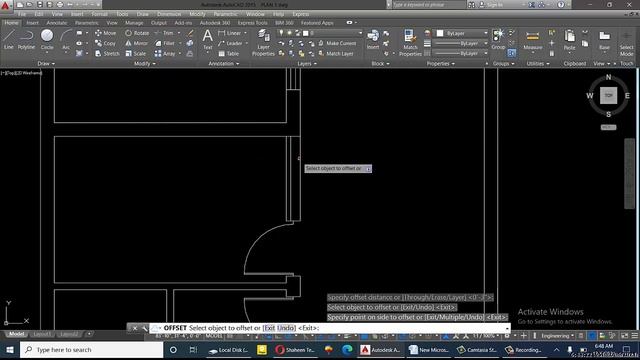Click the keyword search field
The image size is (640, 360).
click(x=429, y=5)
